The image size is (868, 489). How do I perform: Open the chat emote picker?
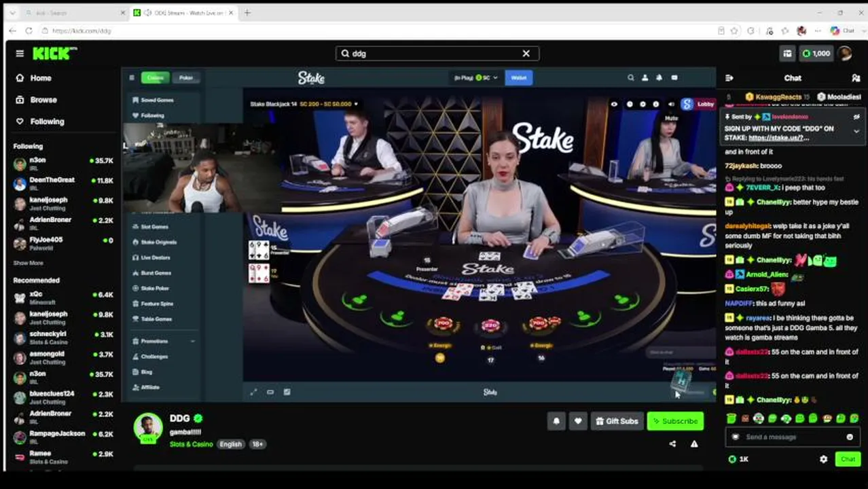(x=850, y=437)
